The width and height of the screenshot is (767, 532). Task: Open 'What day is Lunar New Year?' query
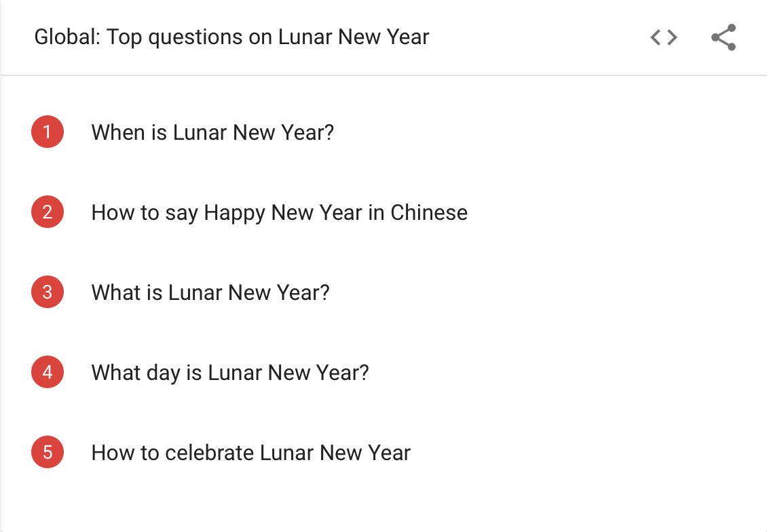tap(229, 373)
